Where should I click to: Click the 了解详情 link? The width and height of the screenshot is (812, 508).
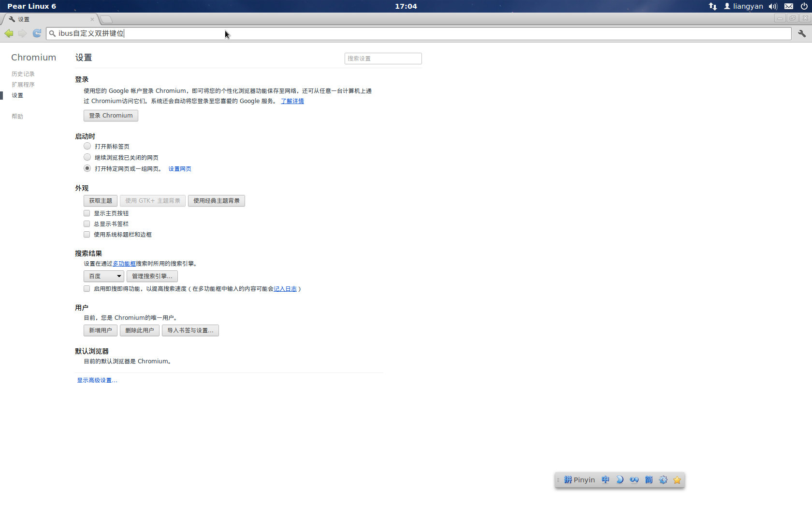292,101
